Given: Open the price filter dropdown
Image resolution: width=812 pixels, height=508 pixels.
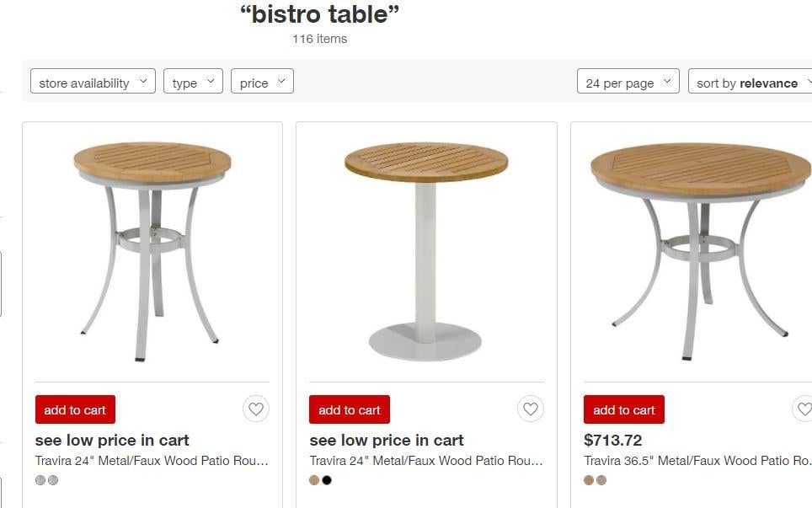Looking at the screenshot, I should [262, 82].
